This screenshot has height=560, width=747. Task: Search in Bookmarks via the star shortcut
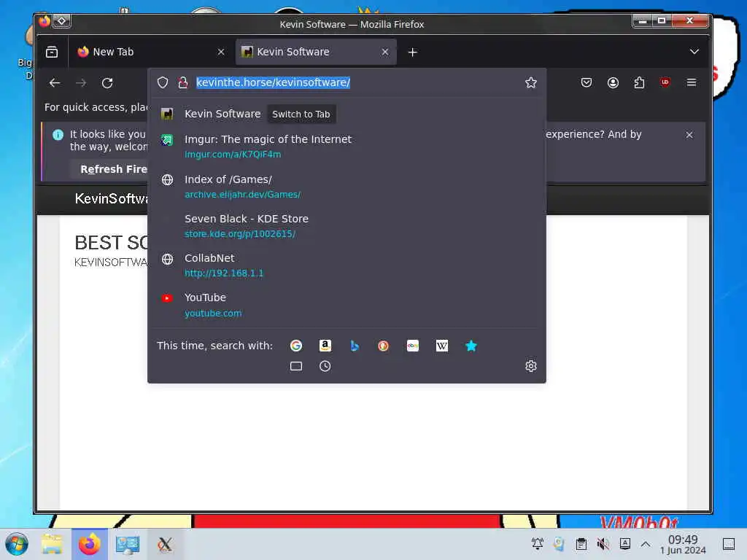[x=471, y=346]
